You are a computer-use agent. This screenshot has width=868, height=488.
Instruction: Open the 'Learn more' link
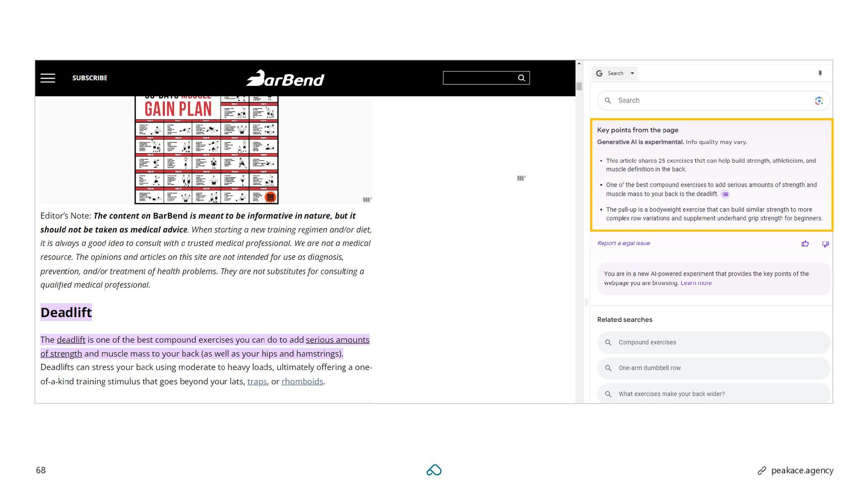tap(696, 283)
